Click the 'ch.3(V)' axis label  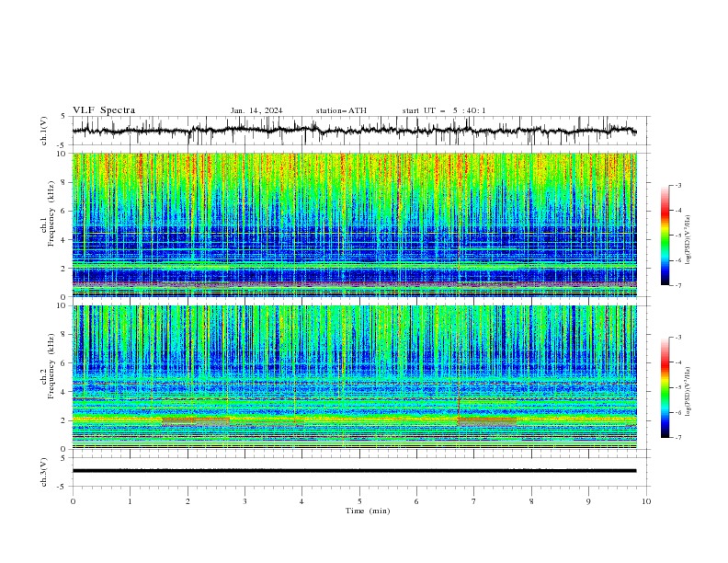click(44, 472)
